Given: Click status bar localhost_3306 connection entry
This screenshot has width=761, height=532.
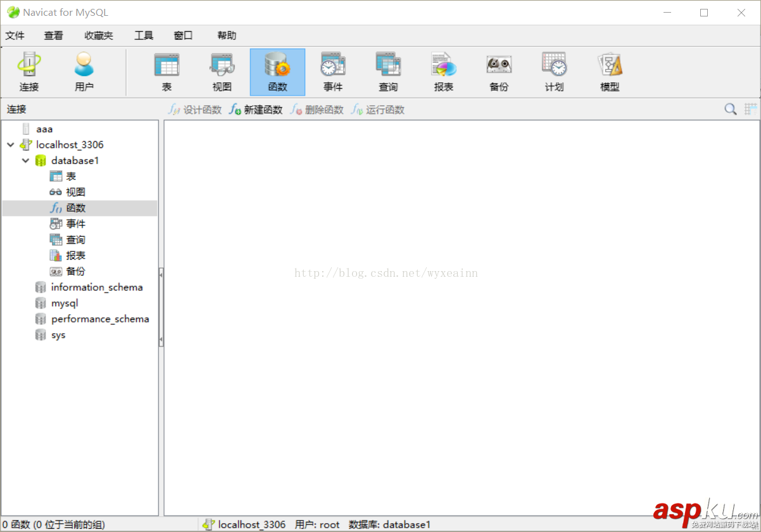Looking at the screenshot, I should [244, 524].
